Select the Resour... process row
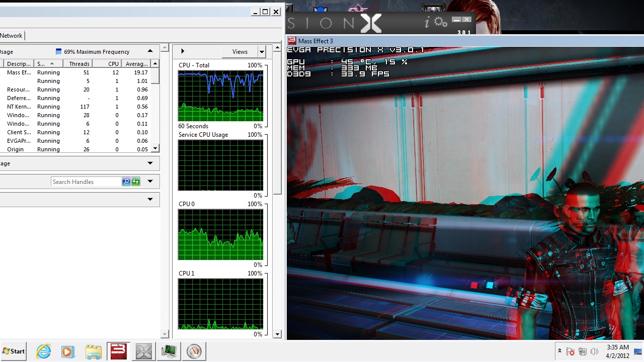This screenshot has width=644, height=362. (x=75, y=89)
